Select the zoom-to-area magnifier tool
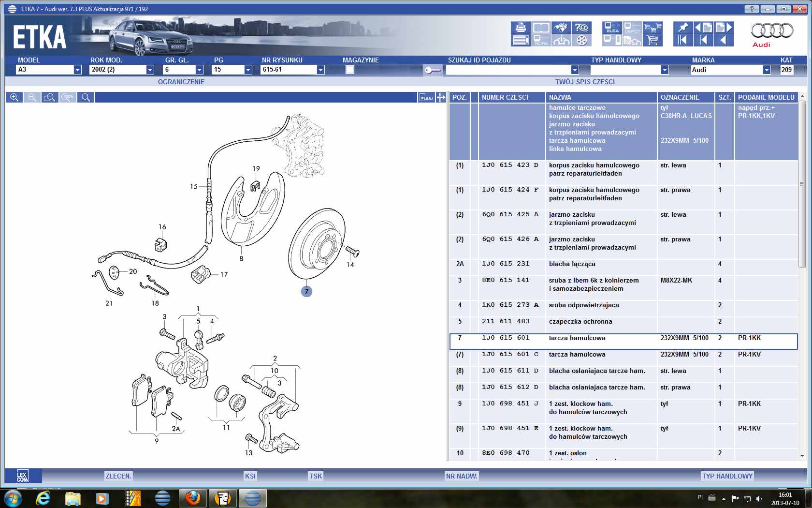The height and width of the screenshot is (508, 812). point(50,97)
